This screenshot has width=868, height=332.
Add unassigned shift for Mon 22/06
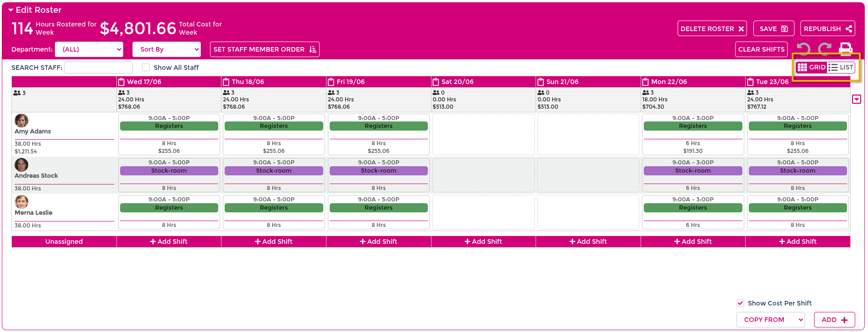click(693, 242)
